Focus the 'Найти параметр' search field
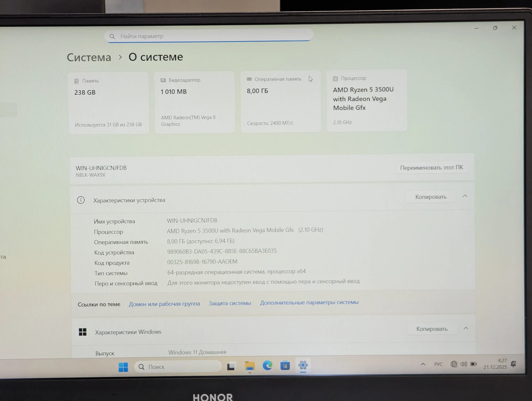 [209, 36]
